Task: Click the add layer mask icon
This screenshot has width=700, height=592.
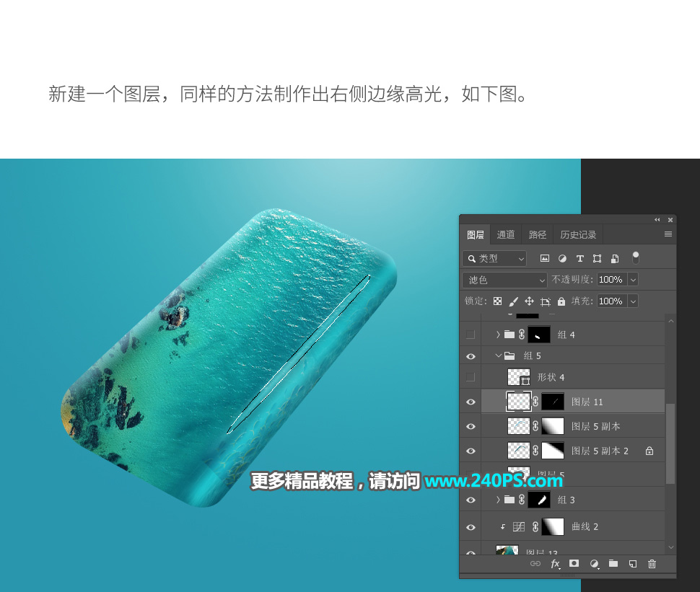Action: pyautogui.click(x=574, y=564)
